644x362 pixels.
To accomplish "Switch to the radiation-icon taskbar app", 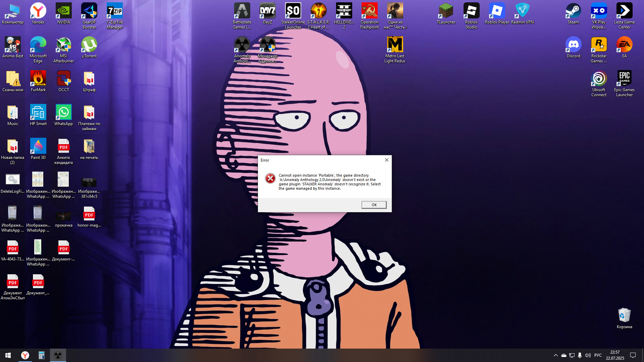I will 58,355.
